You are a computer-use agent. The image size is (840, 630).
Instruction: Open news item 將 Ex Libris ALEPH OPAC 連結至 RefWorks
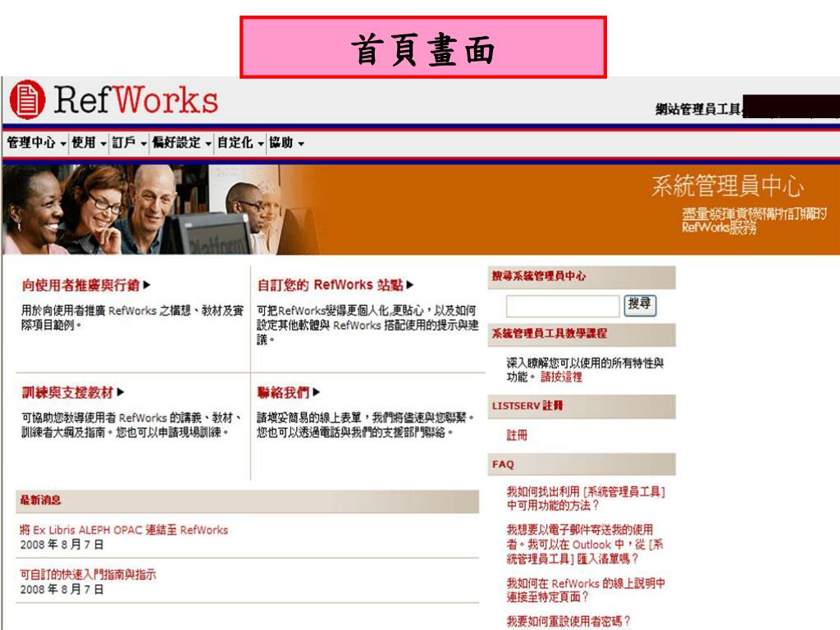tap(124, 530)
